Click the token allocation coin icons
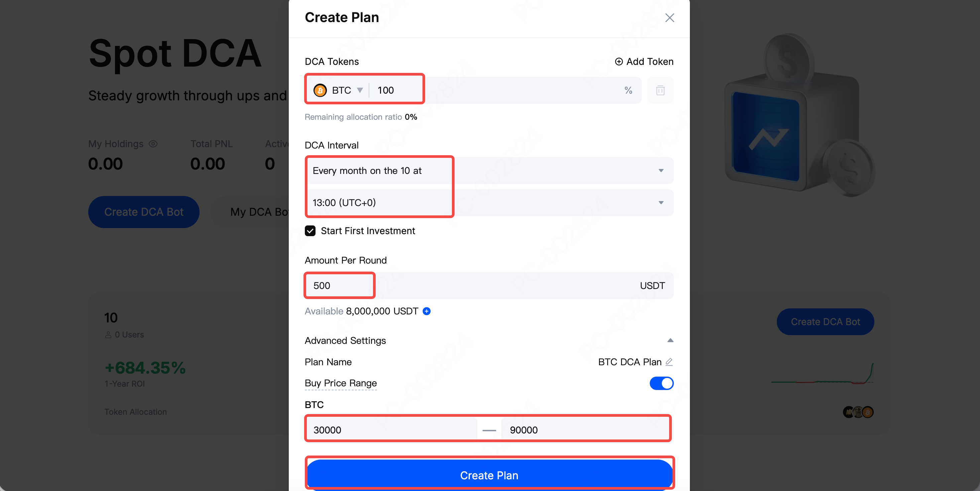 [x=858, y=412]
